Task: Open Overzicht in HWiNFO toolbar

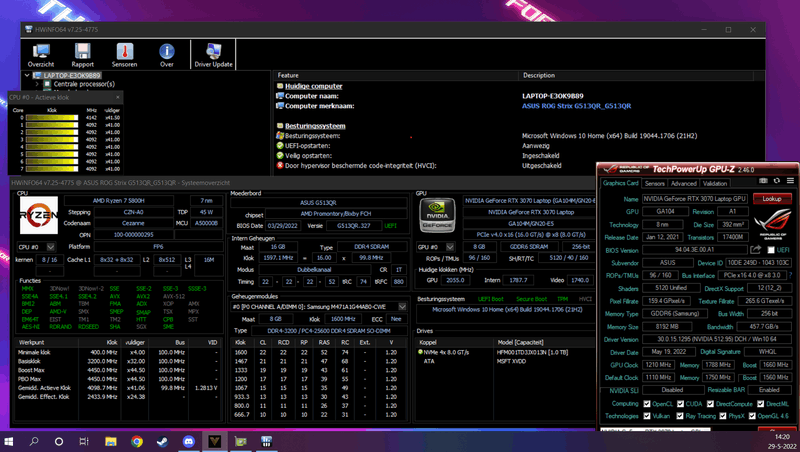Action: (41, 55)
